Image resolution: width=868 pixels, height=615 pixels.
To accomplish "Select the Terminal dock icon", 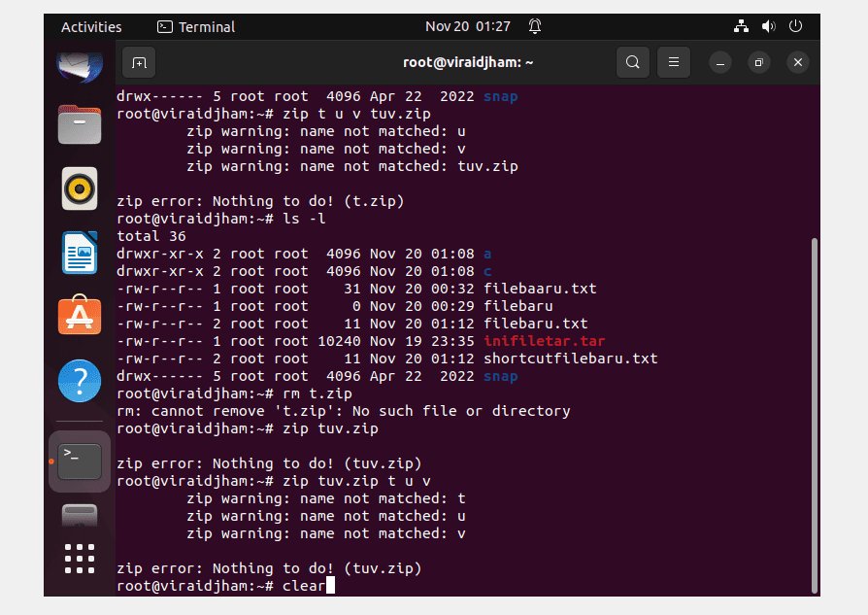I will [x=80, y=461].
